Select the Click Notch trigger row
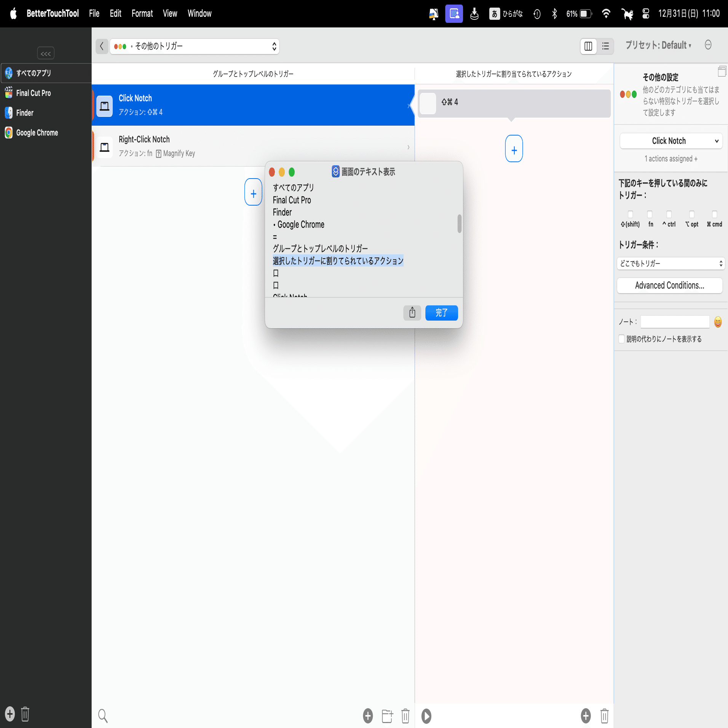 (x=253, y=105)
